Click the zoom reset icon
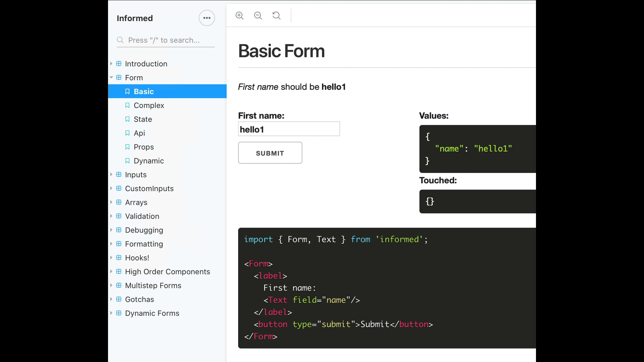 coord(276,15)
